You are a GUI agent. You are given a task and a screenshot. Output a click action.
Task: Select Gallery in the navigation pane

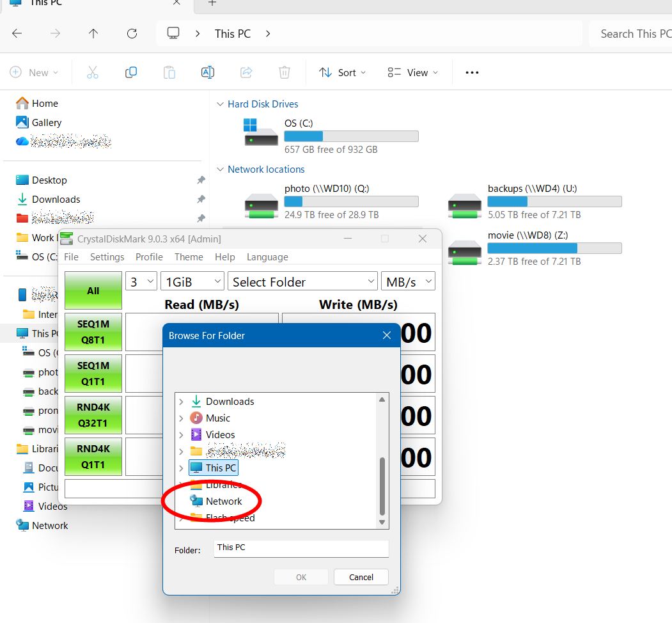[38, 123]
